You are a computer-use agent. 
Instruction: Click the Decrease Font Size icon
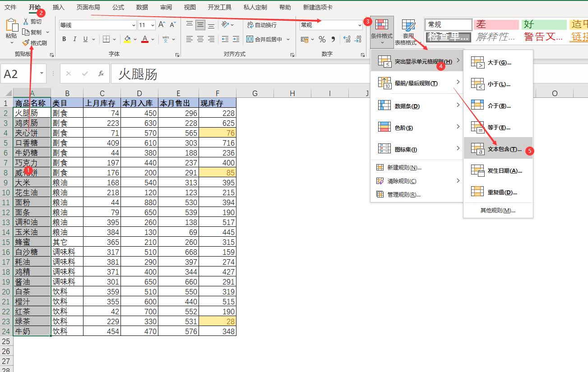173,25
